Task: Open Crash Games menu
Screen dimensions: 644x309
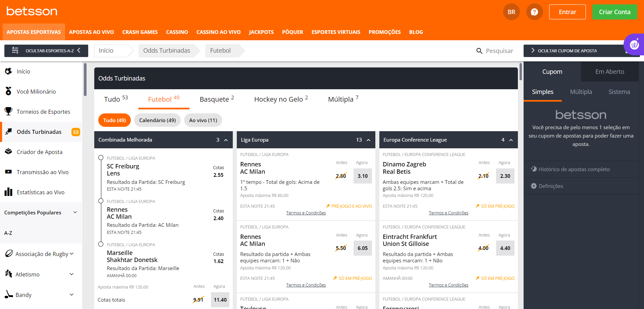Action: tap(140, 32)
